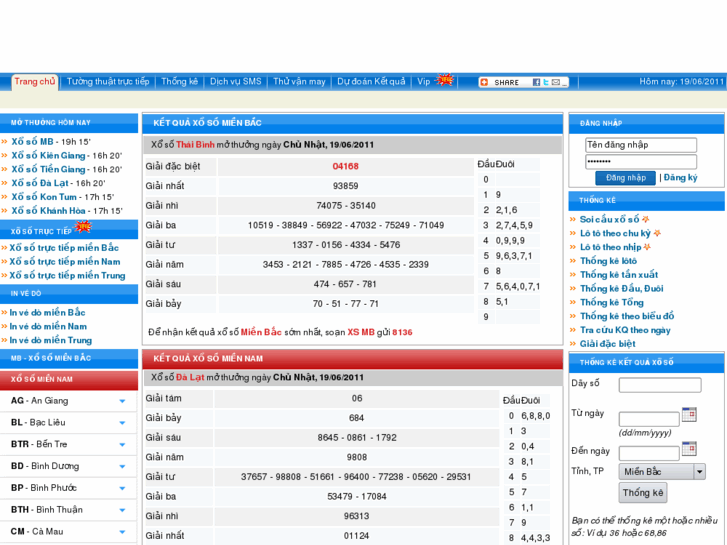Viewport: 727px width, 545px height.
Task: Expand the CM - Cà Mau entry
Action: (122, 532)
